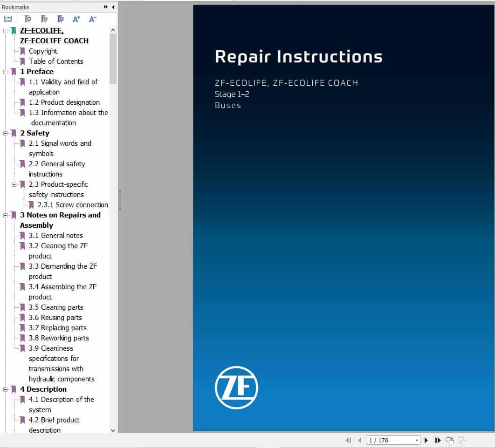The height and width of the screenshot is (448, 495).
Task: Click the bookmark icon beside Copyright
Action: point(22,51)
